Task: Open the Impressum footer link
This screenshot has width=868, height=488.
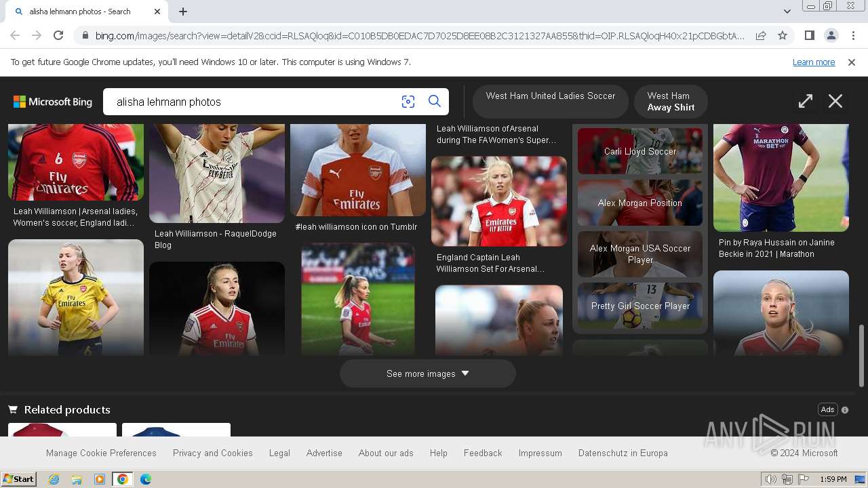Action: [540, 453]
